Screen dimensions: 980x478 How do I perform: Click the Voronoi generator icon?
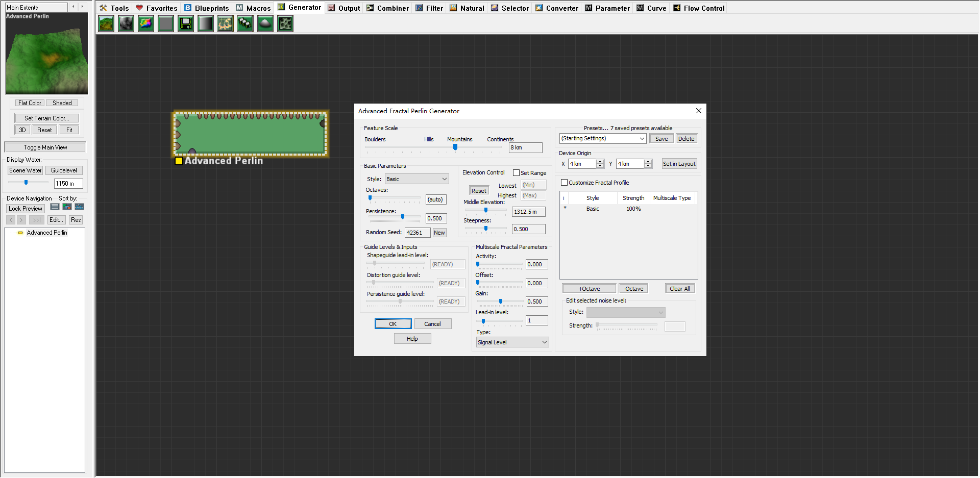(x=285, y=23)
